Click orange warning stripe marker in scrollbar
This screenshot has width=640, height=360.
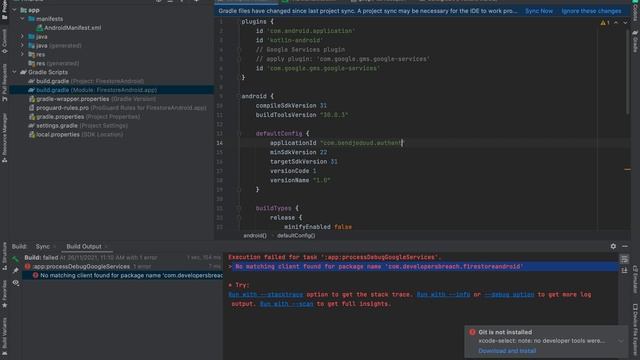[x=627, y=169]
